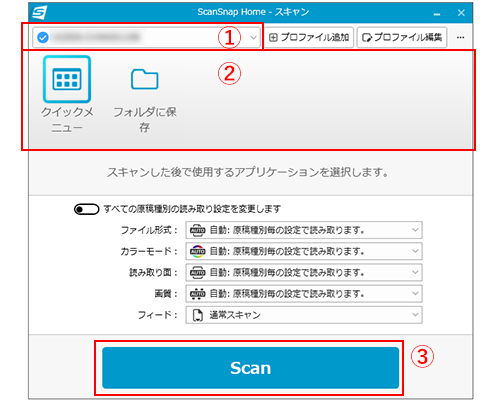Click the スキャンした後で使用するアプリケーション description text
The height and width of the screenshot is (400, 500).
coord(248,173)
